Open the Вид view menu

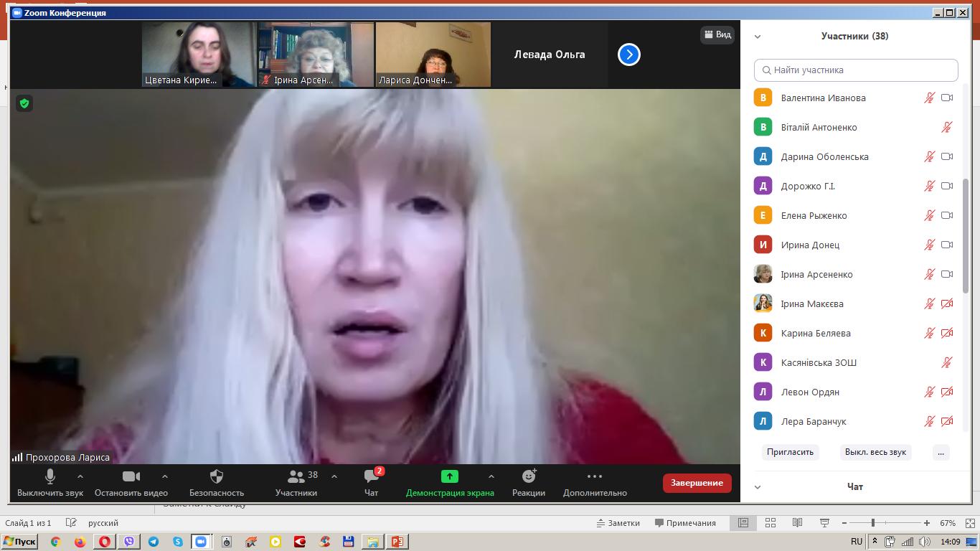click(717, 34)
